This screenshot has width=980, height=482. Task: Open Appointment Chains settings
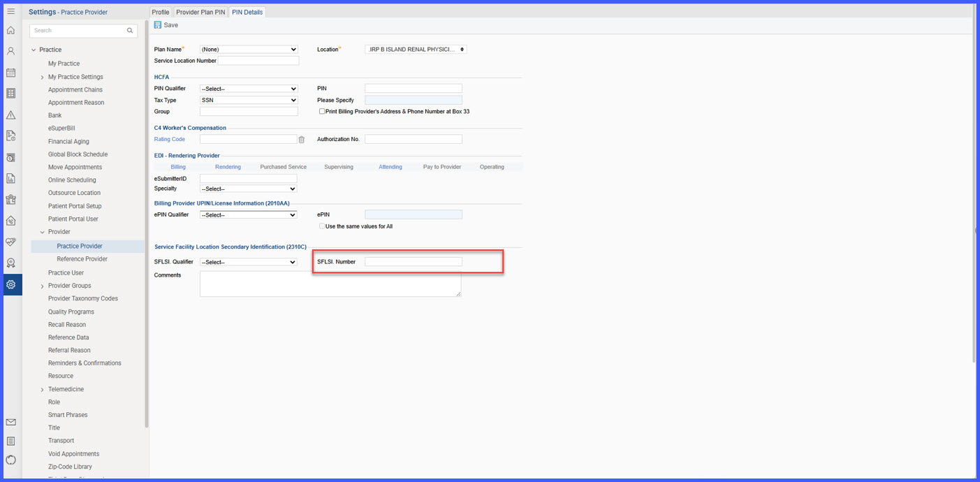pyautogui.click(x=75, y=89)
